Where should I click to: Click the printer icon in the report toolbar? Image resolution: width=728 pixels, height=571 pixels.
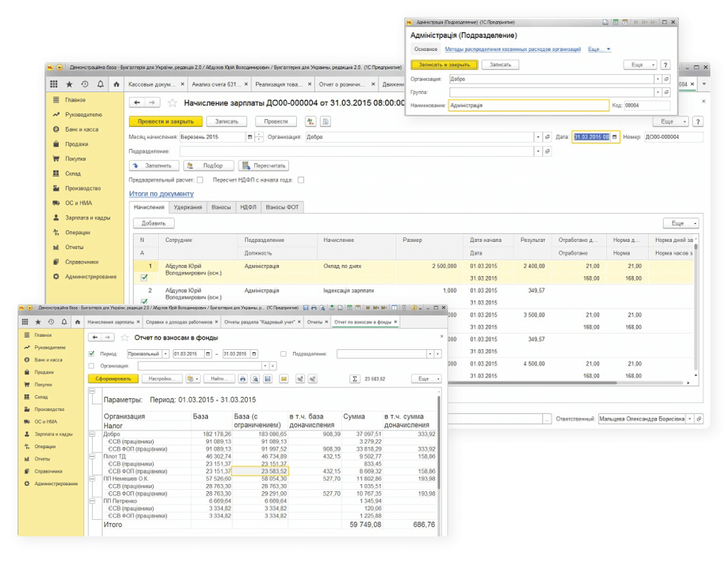242,378
